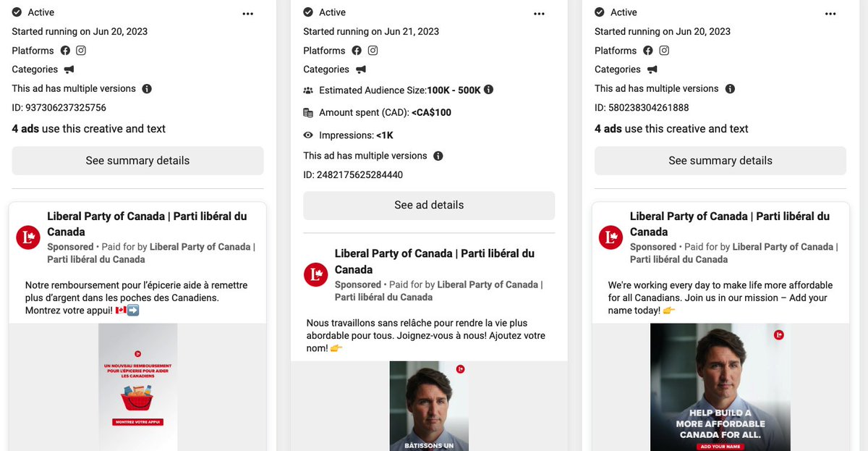Screen dimensions: 868x451
Task: Click Active check icon on ad 2482175625284440
Action: point(308,12)
